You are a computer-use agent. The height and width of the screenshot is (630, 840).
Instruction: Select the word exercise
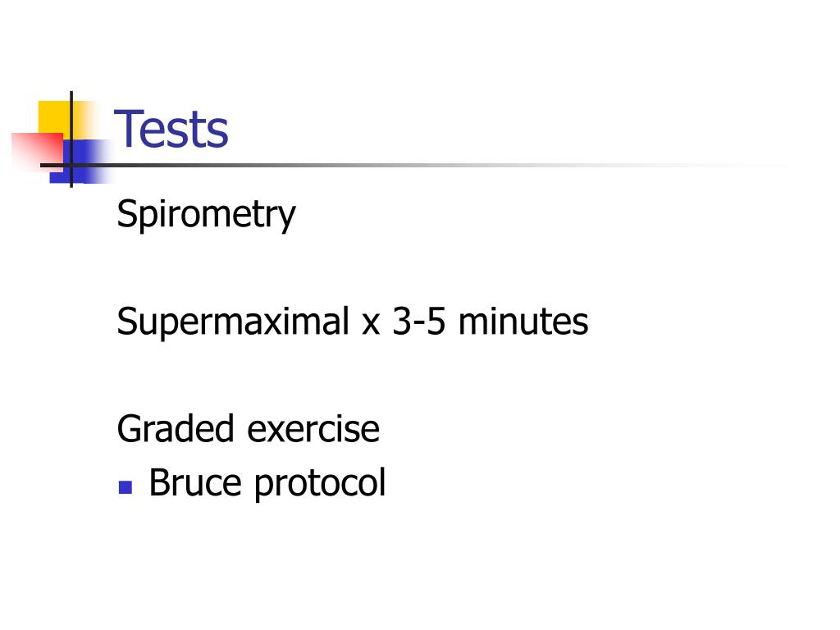[313, 430]
